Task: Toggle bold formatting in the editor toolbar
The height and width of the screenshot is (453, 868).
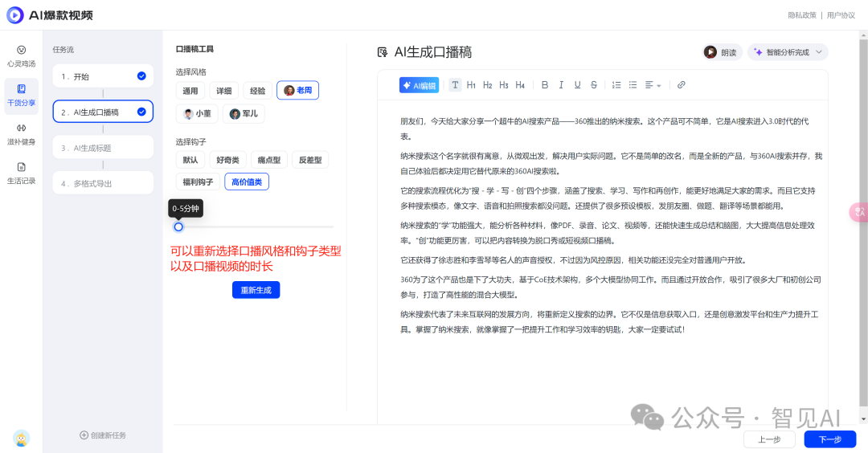Action: [x=545, y=85]
